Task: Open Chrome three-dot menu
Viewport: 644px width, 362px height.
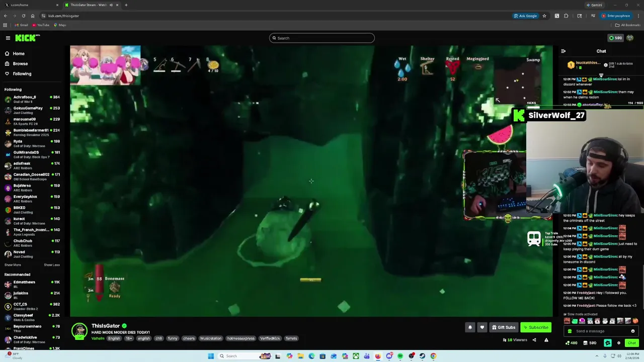Action: pos(638,16)
